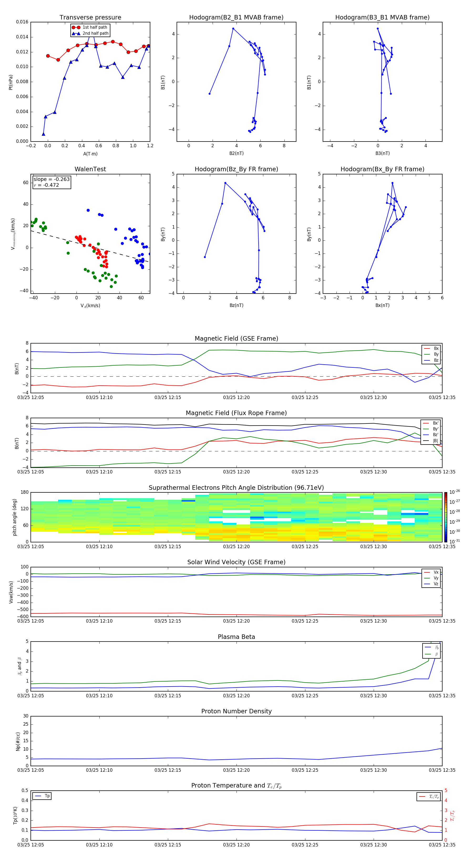The height and width of the screenshot is (868, 473).
Task: Click the pitch angle colorbar
Action: point(445,517)
